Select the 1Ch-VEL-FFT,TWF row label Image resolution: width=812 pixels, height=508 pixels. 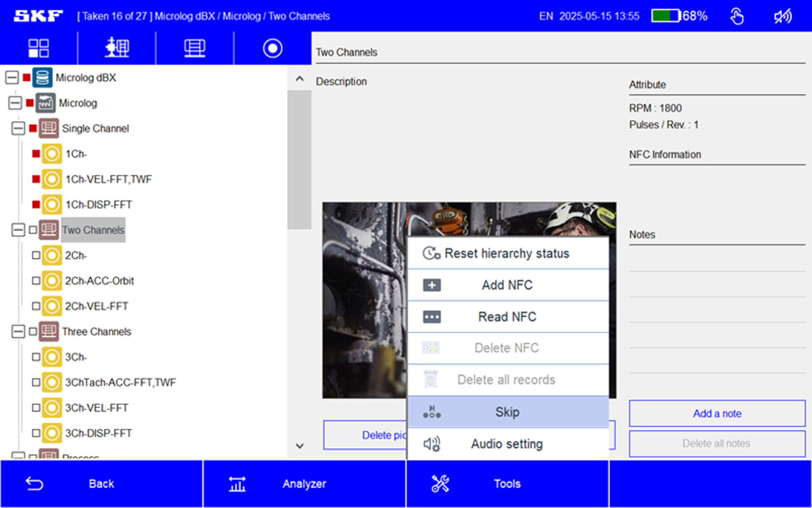coord(108,179)
